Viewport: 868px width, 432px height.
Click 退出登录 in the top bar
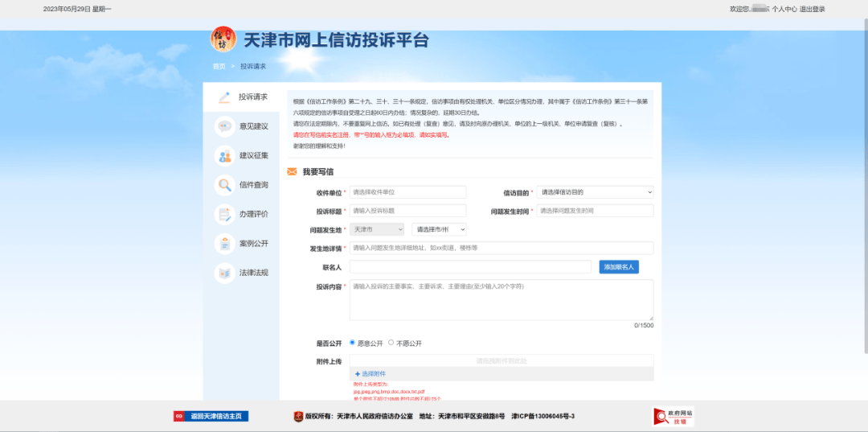(813, 10)
